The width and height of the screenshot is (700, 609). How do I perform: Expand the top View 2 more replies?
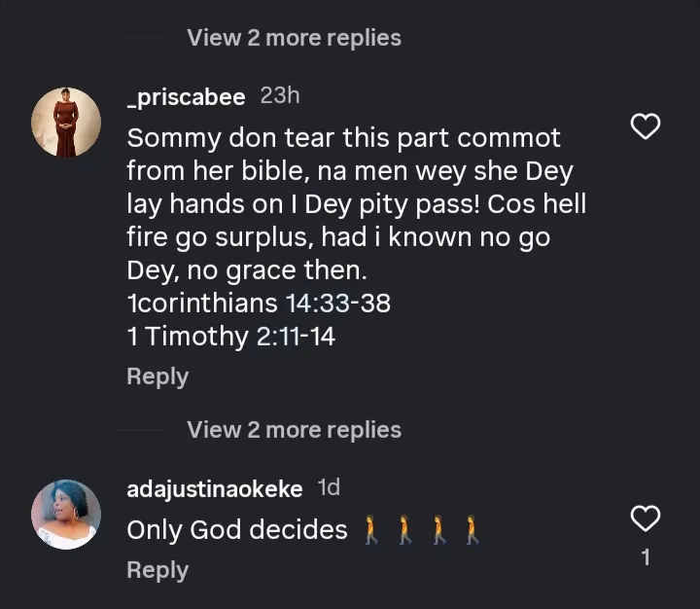(x=294, y=38)
